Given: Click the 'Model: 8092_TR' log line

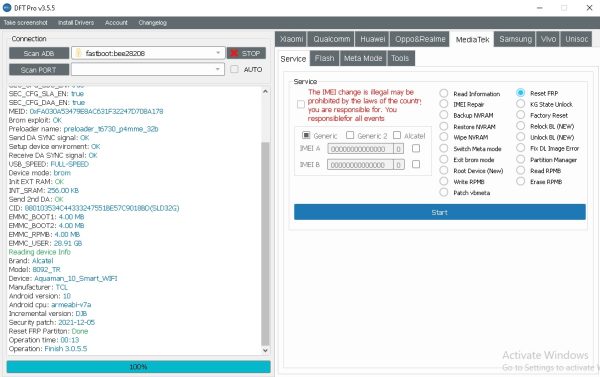Looking at the screenshot, I should [x=34, y=269].
